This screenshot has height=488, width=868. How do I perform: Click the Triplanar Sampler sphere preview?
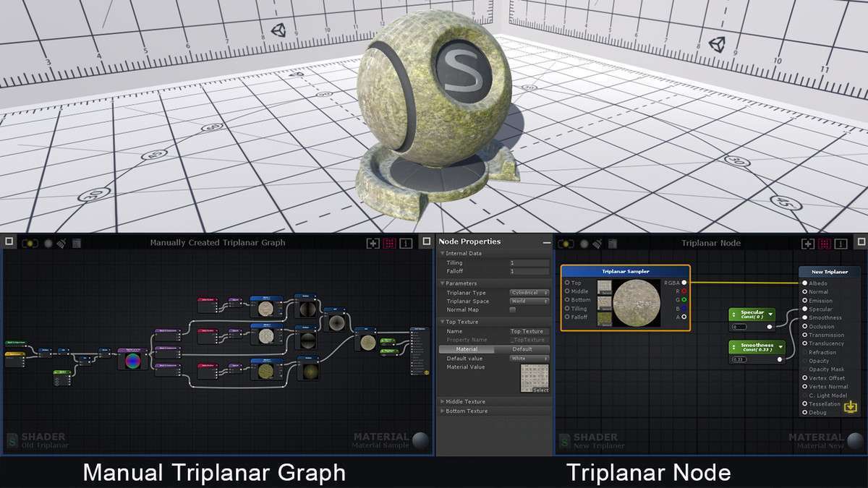pos(637,303)
